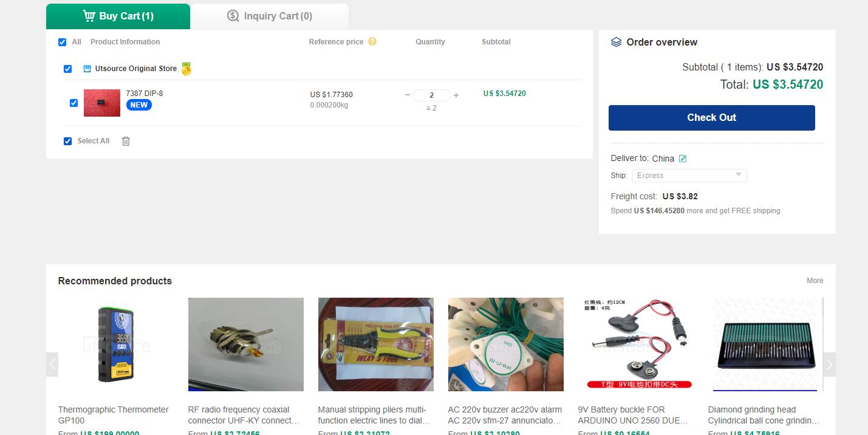Toggle the bottom Select All checkbox
The width and height of the screenshot is (868, 435).
tap(67, 141)
